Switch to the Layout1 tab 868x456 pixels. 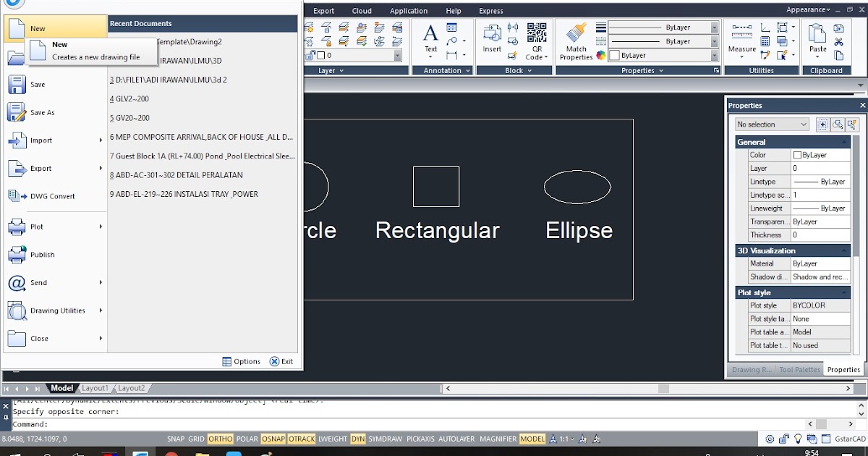pyautogui.click(x=95, y=387)
